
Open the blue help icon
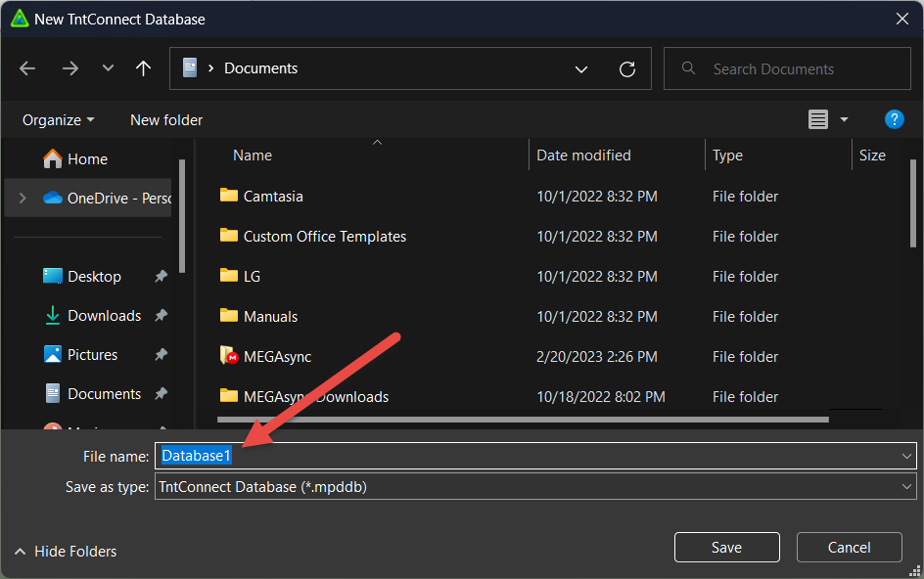pos(894,119)
